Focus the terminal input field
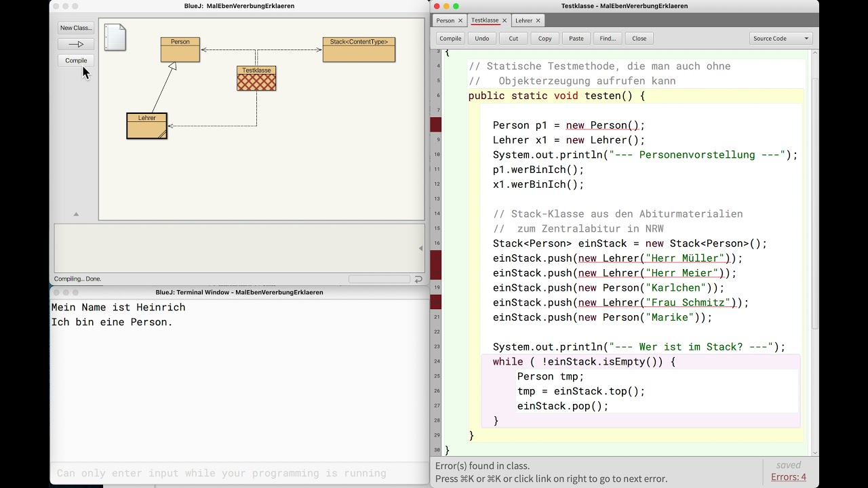This screenshot has height=488, width=868. tap(239, 473)
